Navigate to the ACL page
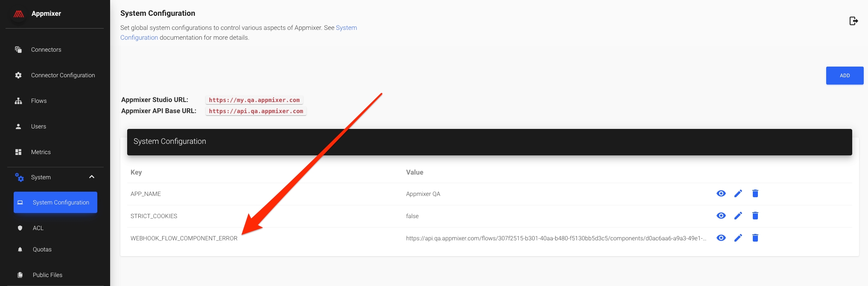This screenshot has width=868, height=286. (x=38, y=228)
